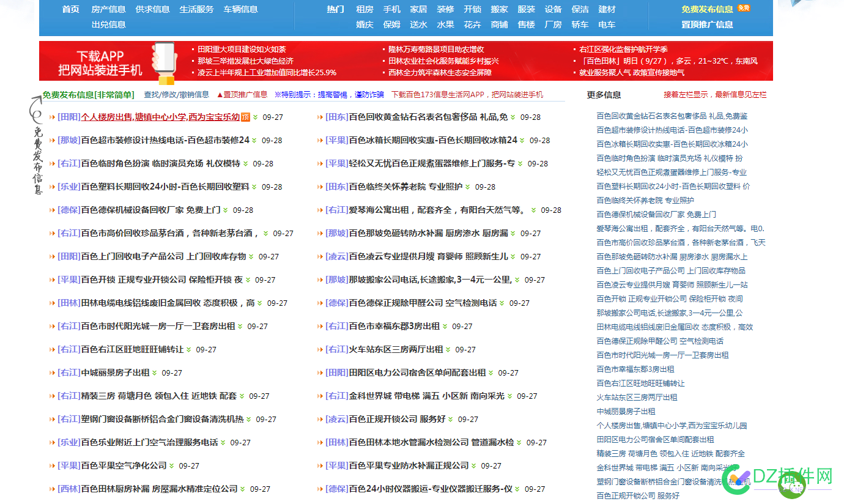Click the red ▲置顶推广信息 link above the listings
The width and height of the screenshot is (844, 504).
(x=242, y=95)
